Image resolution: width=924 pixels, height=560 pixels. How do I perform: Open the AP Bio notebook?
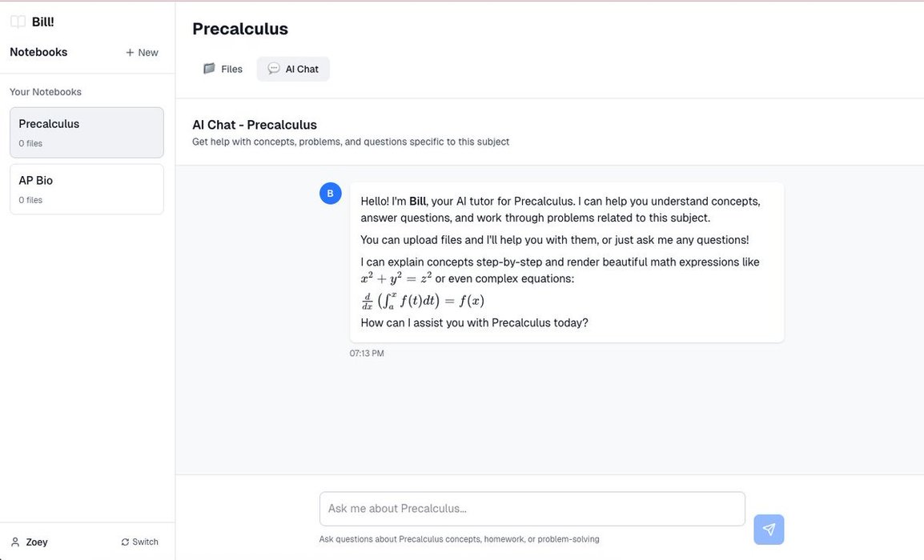coord(86,190)
